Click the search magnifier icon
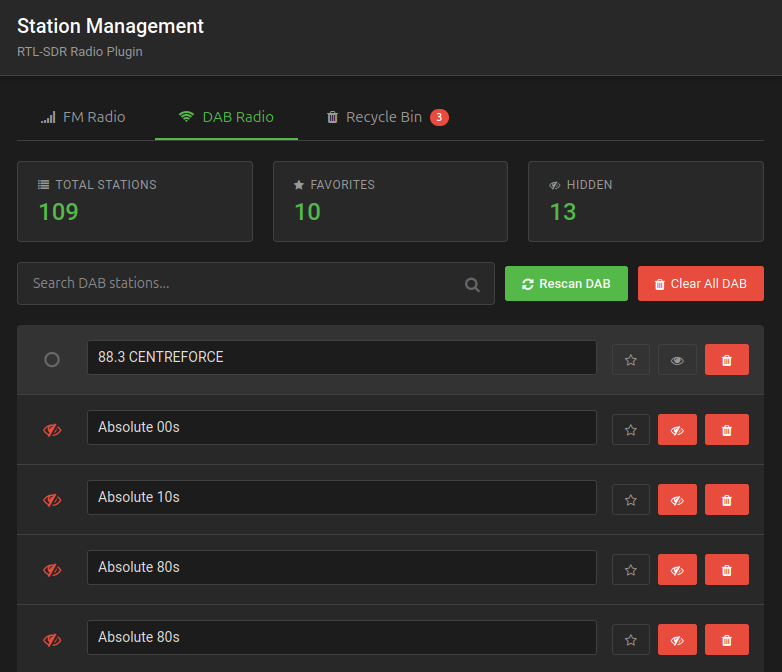 472,284
